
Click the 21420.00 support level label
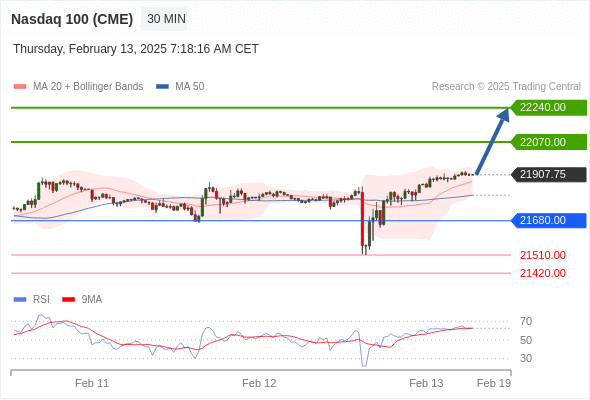click(543, 273)
